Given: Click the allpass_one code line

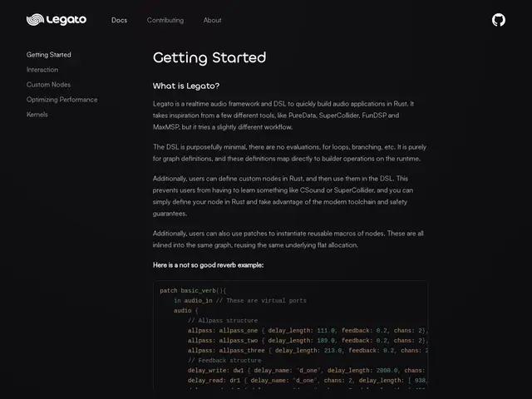Looking at the screenshot, I should pos(308,331).
